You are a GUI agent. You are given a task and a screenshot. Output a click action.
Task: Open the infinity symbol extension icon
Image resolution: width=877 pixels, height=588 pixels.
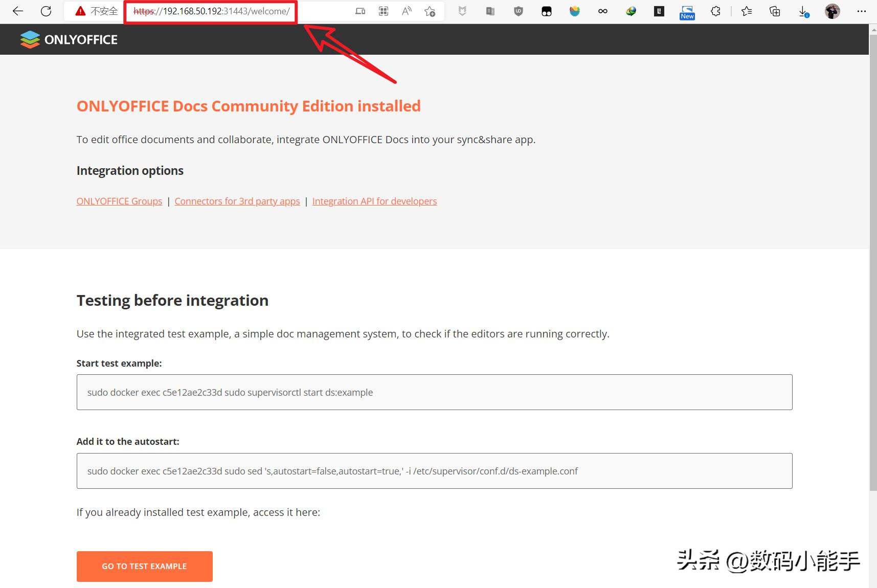pos(603,11)
